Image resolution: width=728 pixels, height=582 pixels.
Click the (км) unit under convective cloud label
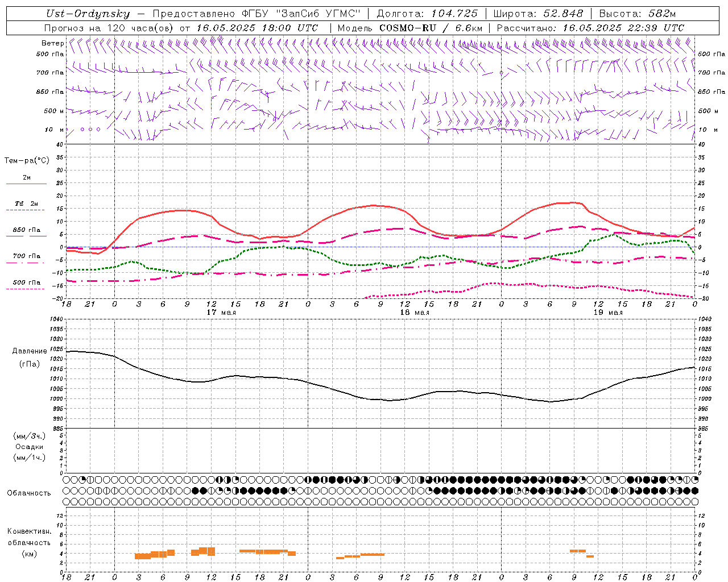point(30,554)
